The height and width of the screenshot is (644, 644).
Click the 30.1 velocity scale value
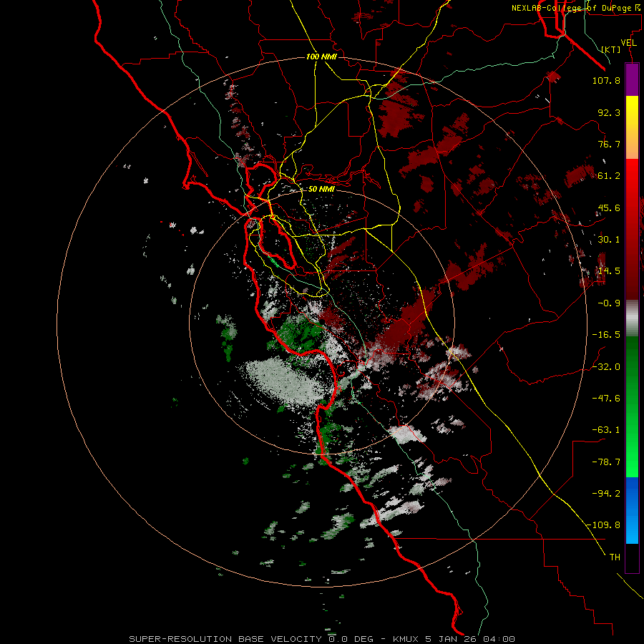609,240
